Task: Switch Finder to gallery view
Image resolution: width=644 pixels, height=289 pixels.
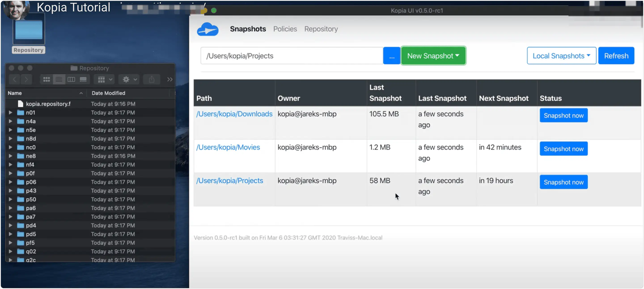Action: tap(83, 79)
